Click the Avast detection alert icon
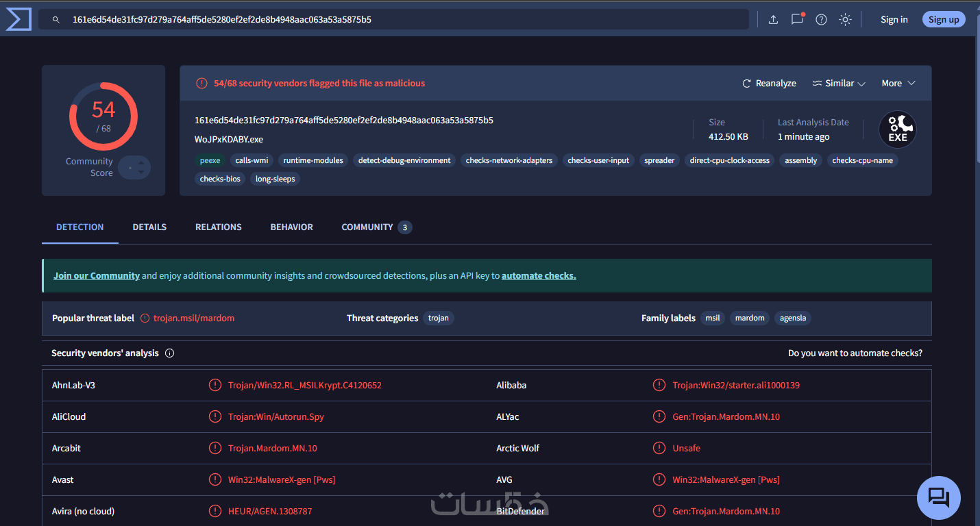The image size is (980, 526). point(215,480)
